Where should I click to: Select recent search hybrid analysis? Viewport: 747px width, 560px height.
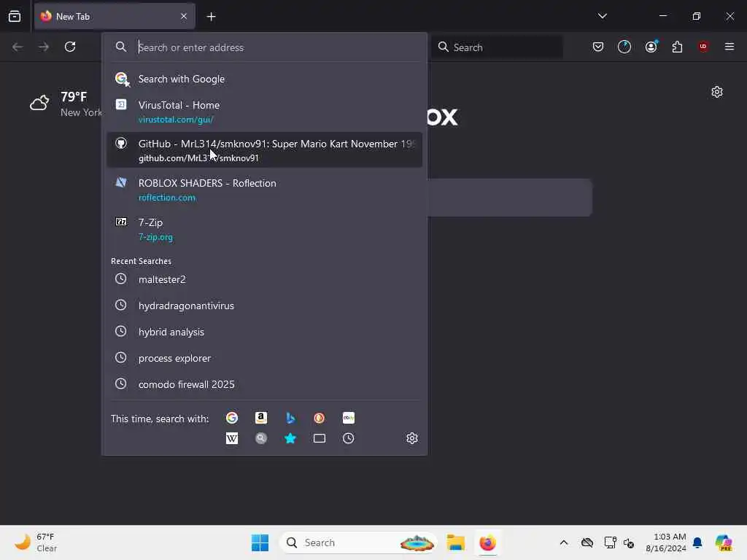pyautogui.click(x=264, y=332)
